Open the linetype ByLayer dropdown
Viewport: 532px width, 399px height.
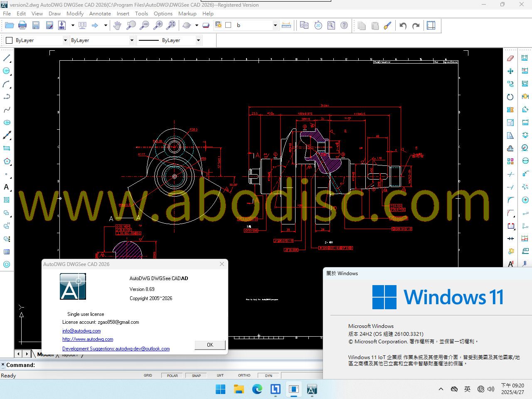click(132, 40)
